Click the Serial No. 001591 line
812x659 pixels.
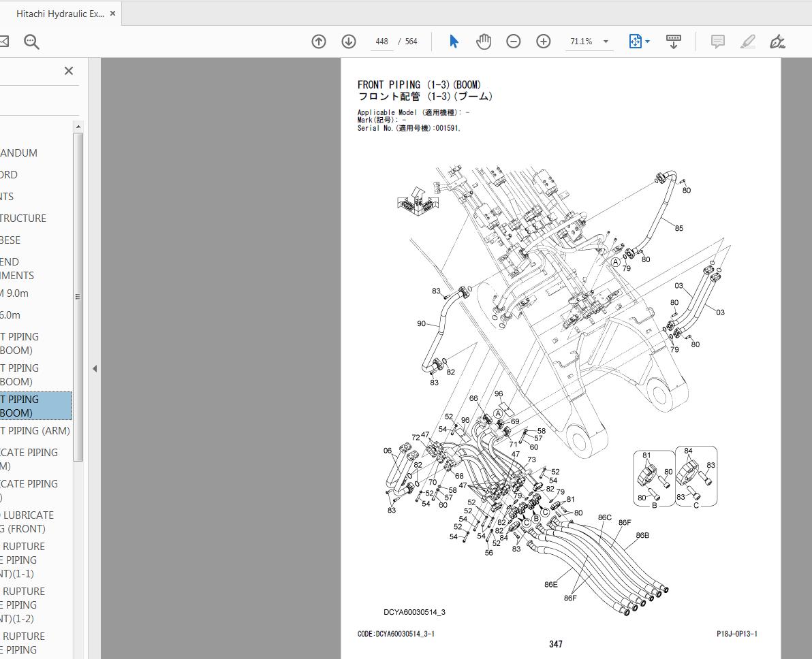click(x=409, y=129)
